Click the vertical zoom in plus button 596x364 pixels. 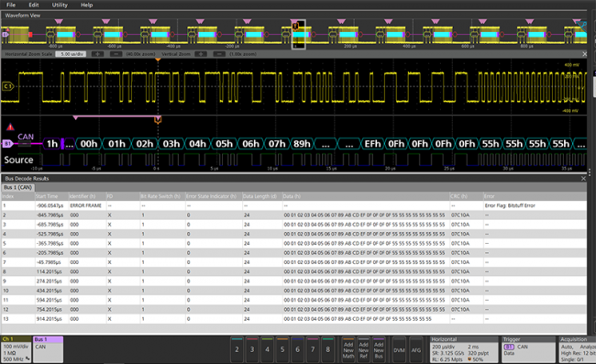pyautogui.click(x=201, y=54)
